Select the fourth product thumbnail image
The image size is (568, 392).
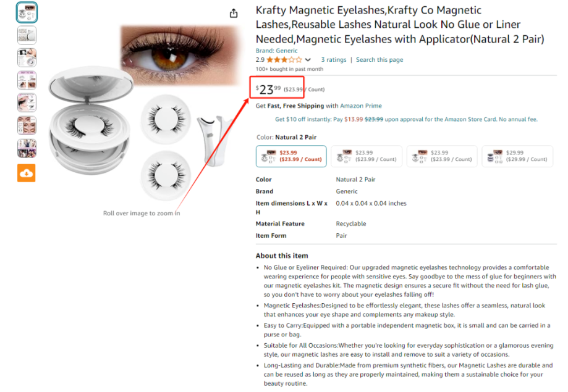pos(27,80)
